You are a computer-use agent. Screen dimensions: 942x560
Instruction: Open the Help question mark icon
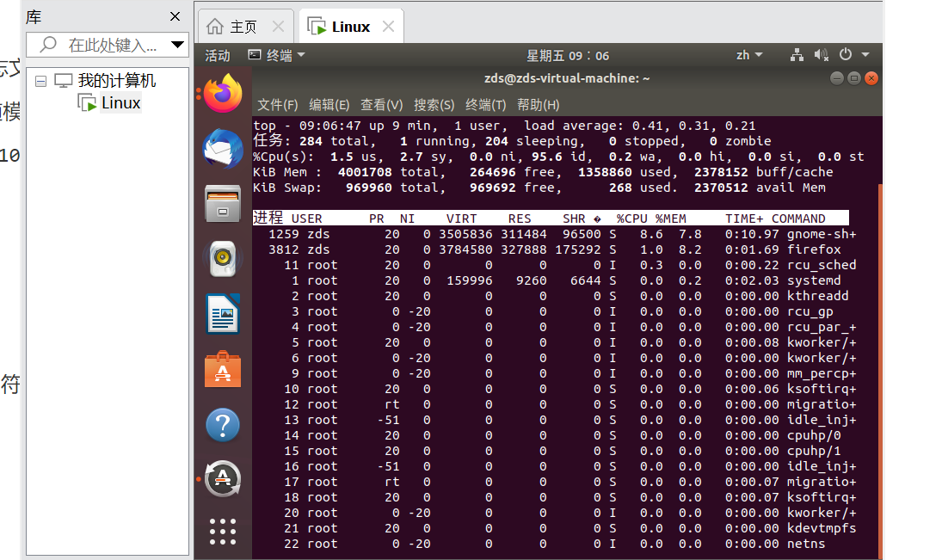[223, 425]
